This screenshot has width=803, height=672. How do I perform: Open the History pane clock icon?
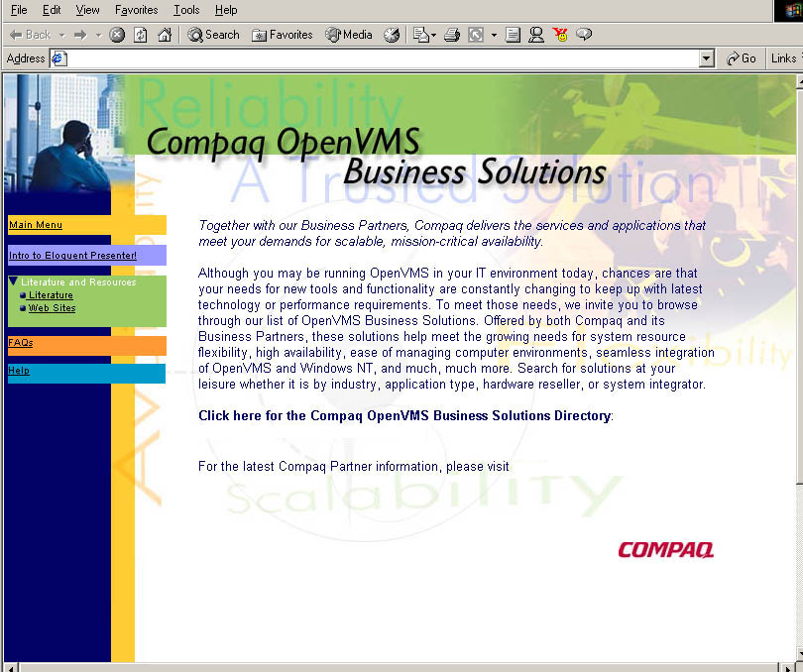392,35
